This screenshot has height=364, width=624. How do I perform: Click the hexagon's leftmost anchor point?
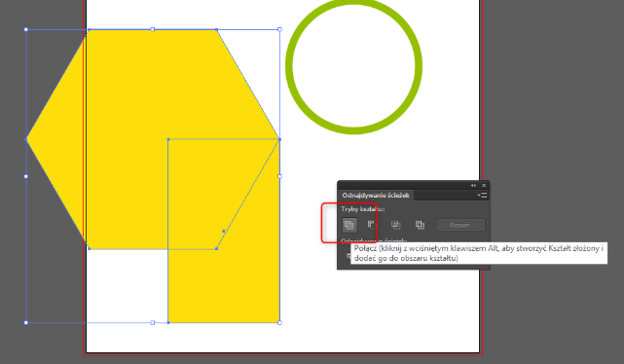pyautogui.click(x=26, y=139)
